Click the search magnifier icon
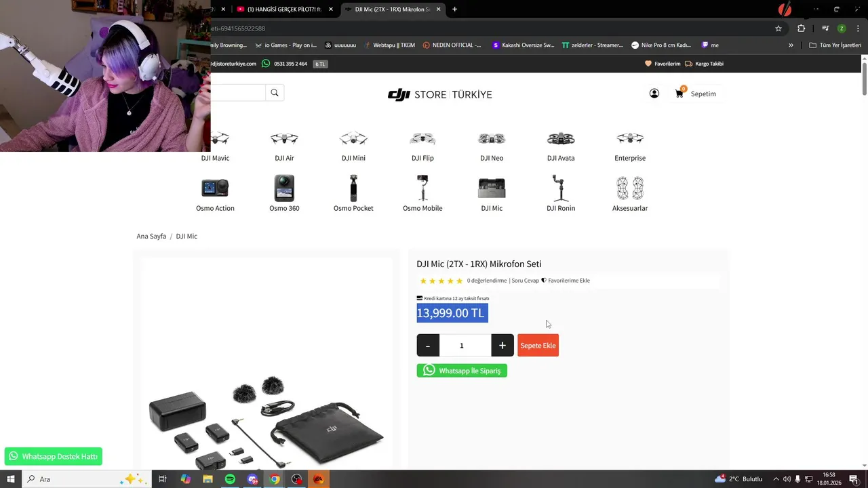Viewport: 868px width, 488px height. coord(275,93)
